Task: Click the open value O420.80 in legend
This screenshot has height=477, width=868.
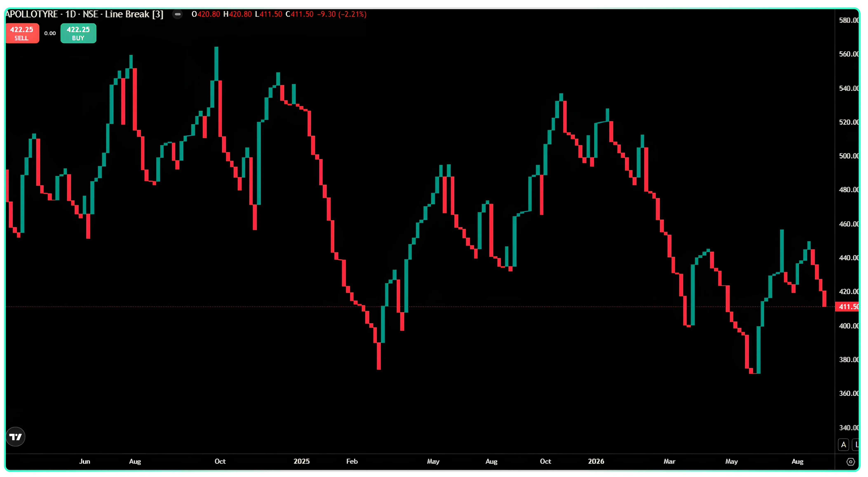Action: [206, 14]
